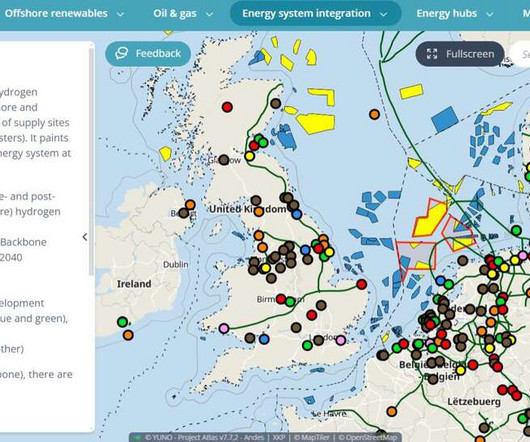Click the blue marker on the northeast England coast
The width and height of the screenshot is (530, 442).
297,214
